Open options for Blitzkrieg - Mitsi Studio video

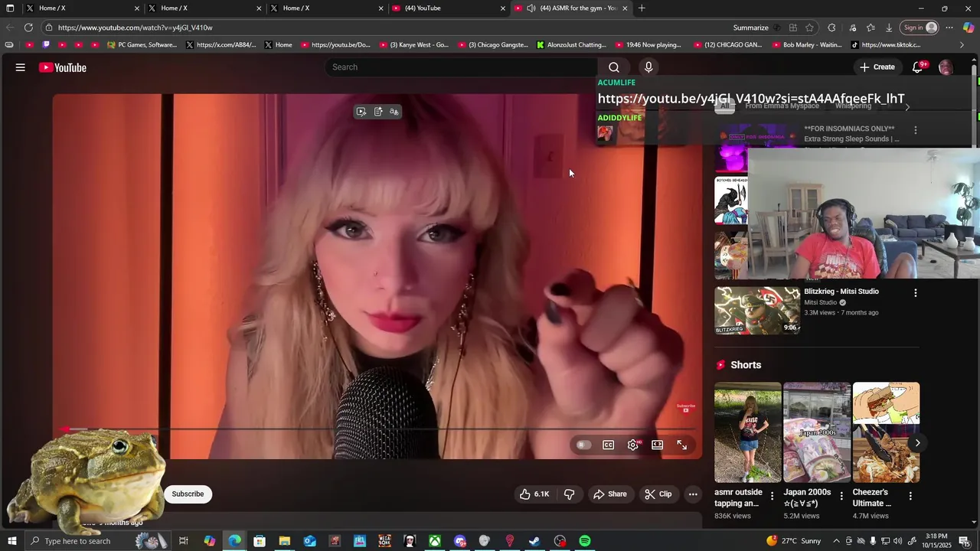pyautogui.click(x=915, y=292)
